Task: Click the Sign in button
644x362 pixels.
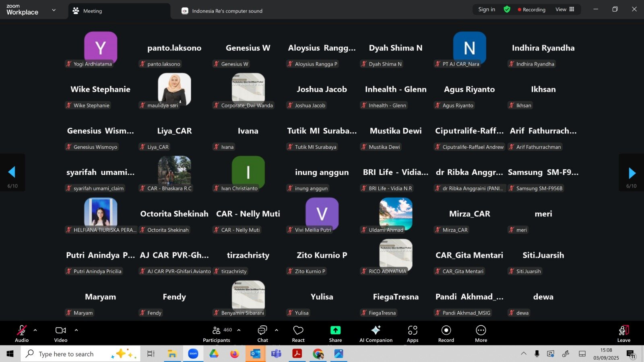Action: (x=487, y=9)
